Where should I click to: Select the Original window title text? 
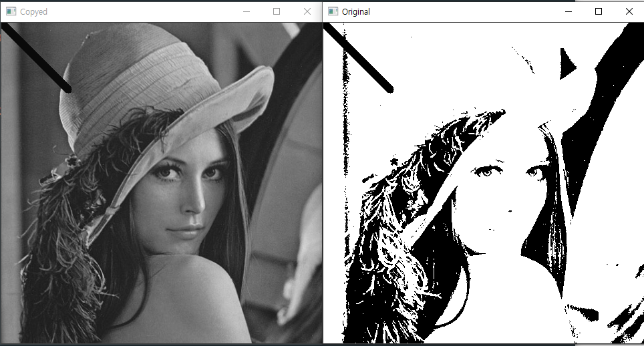355,12
